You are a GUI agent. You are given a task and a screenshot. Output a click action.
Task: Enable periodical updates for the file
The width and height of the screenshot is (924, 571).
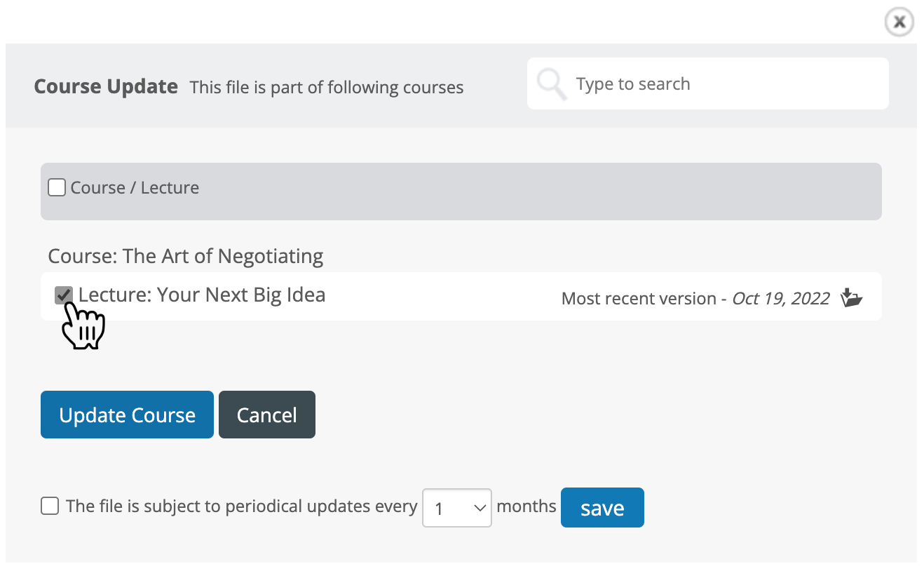click(50, 505)
